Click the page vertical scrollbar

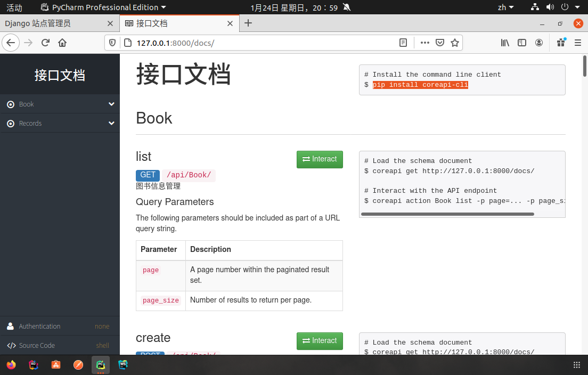coord(585,66)
